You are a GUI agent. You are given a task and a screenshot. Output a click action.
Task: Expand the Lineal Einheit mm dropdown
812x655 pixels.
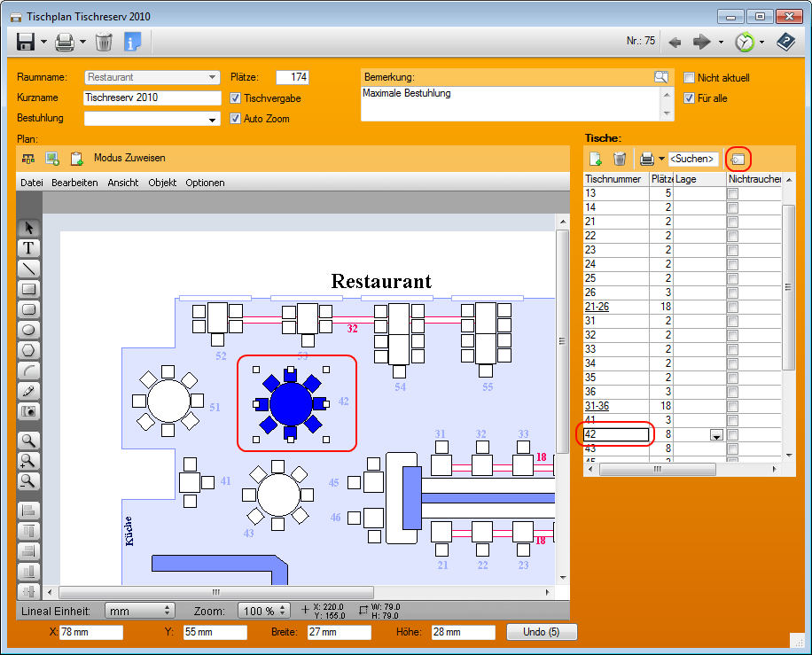point(168,611)
